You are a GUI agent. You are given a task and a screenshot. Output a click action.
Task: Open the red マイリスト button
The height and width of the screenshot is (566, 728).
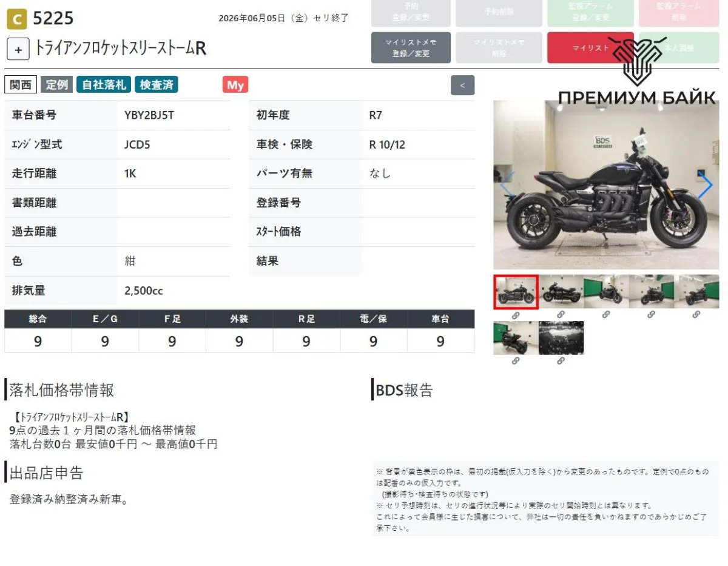(590, 47)
